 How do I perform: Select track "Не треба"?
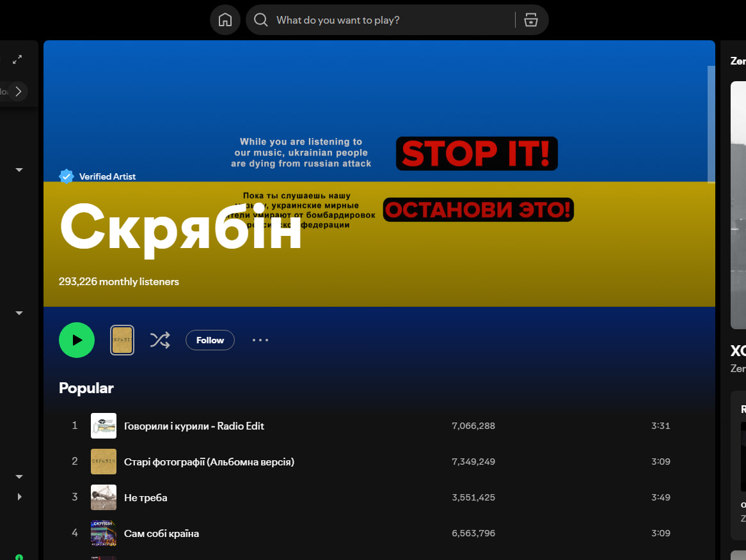click(x=146, y=498)
